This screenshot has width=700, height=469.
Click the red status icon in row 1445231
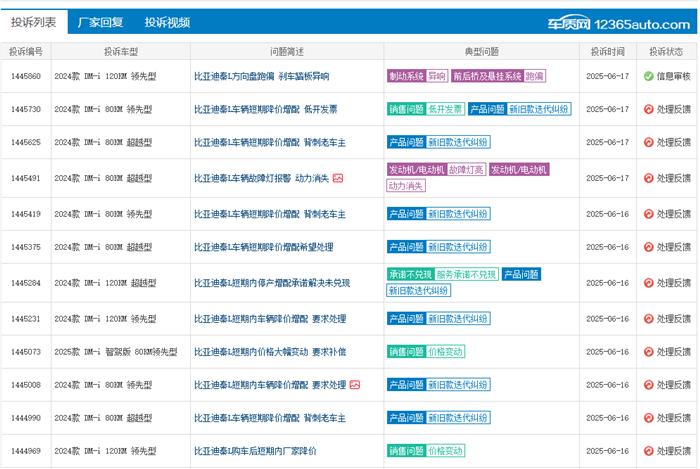tap(649, 319)
